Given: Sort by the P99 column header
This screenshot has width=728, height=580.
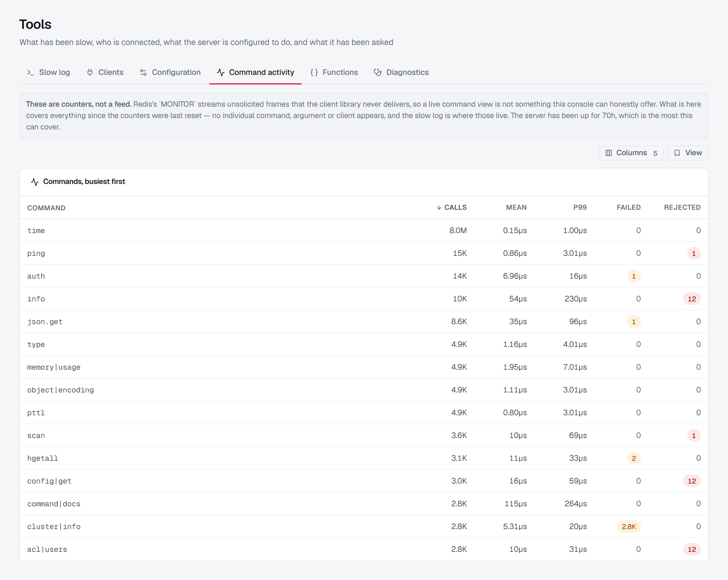Looking at the screenshot, I should (580, 208).
